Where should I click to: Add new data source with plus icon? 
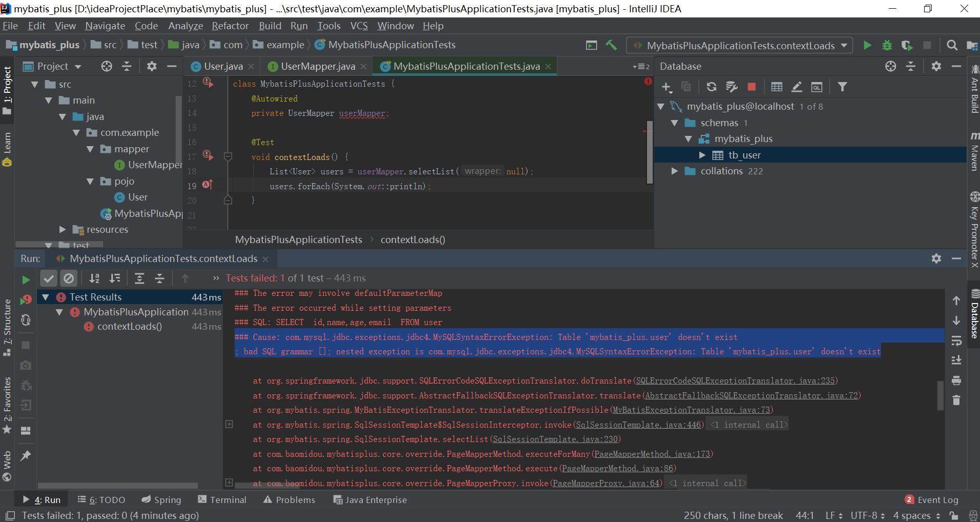pos(667,87)
